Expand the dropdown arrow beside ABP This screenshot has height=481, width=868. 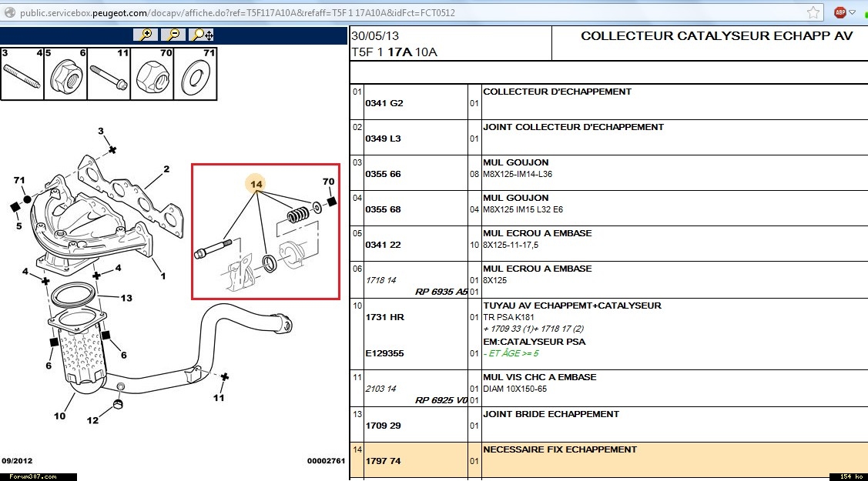coord(853,13)
